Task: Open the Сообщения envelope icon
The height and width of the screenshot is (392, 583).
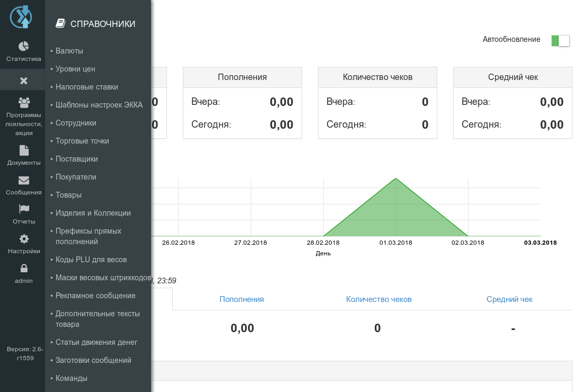Action: (24, 180)
